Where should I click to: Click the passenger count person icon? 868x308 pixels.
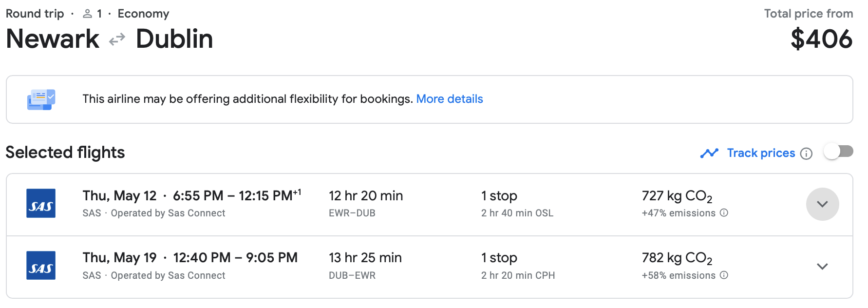88,14
